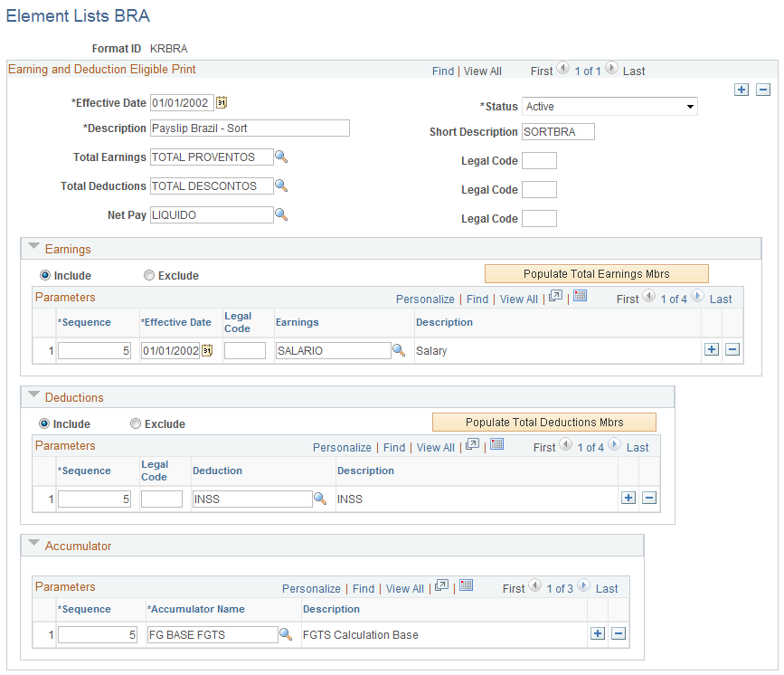This screenshot has width=784, height=675.
Task: Select Exclude option under Earnings
Action: point(149,275)
